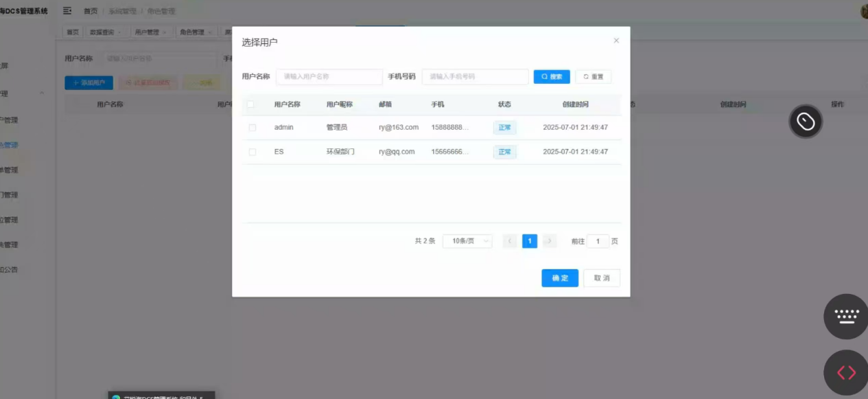Image resolution: width=868 pixels, height=399 pixels.
Task: Click the 搜索 search button in dialog
Action: pos(552,77)
